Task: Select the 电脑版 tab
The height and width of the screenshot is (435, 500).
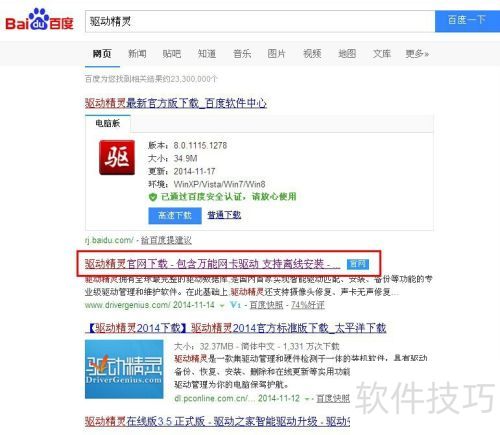Action: pyautogui.click(x=108, y=123)
